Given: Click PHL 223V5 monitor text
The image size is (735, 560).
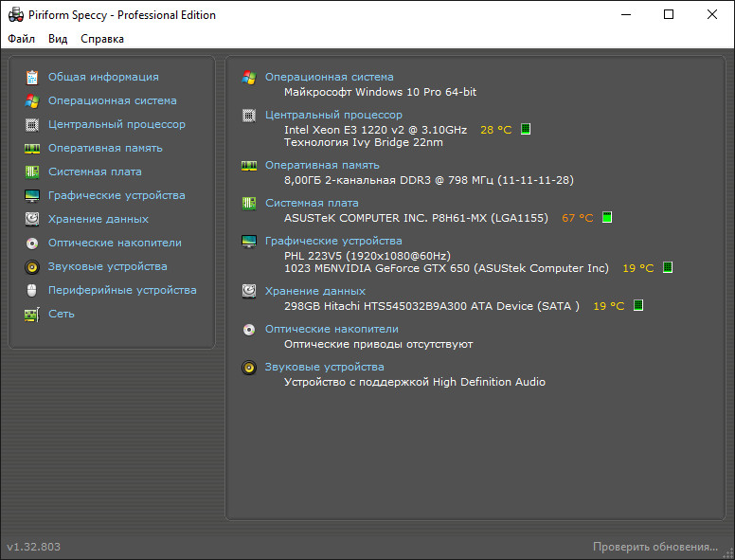Looking at the screenshot, I should 367,256.
